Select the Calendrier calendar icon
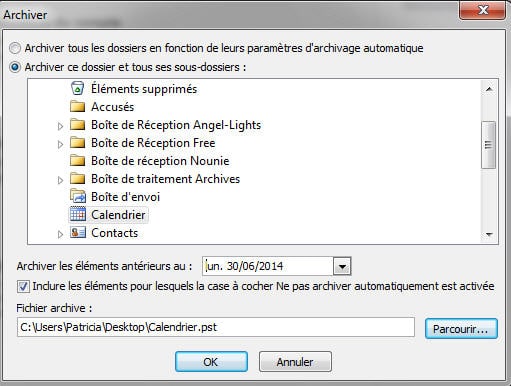511x386 pixels. point(78,214)
